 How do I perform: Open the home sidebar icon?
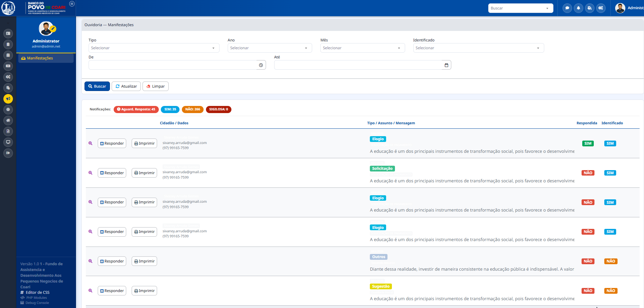[8, 120]
